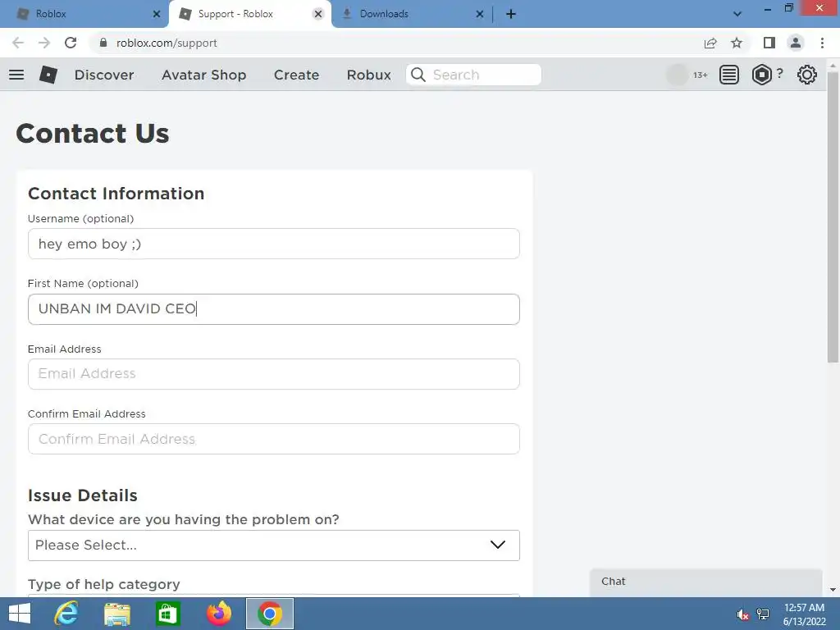The image size is (840, 630).
Task: Click the lock site info icon
Action: [x=103, y=43]
